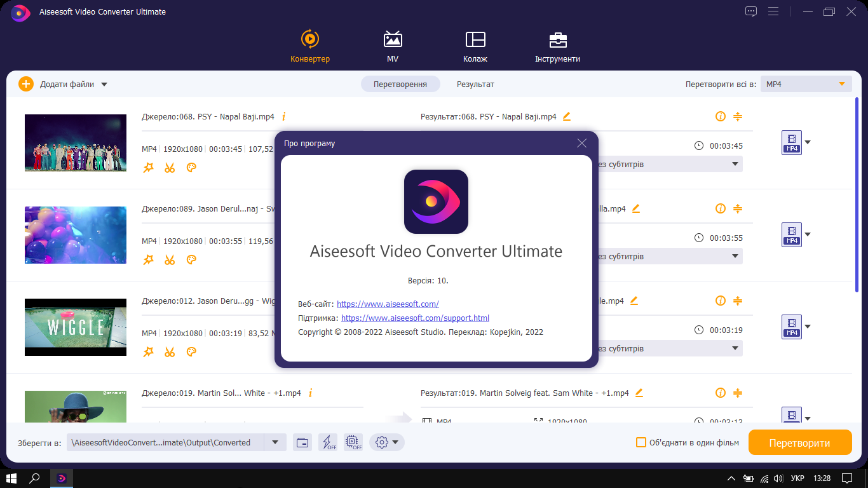Open Windows Start menu
868x488 pixels.
pos(11,478)
